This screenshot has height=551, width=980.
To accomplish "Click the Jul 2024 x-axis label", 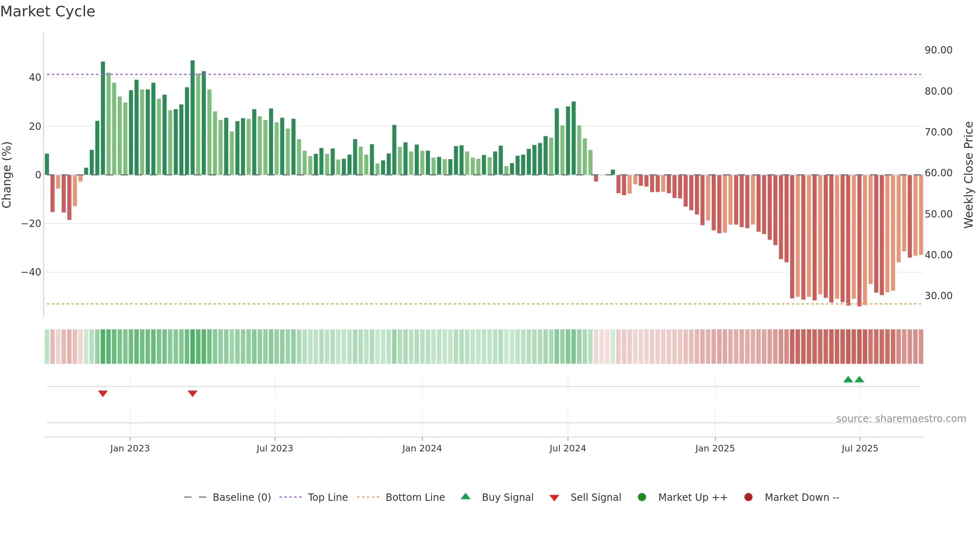I will click(x=568, y=448).
